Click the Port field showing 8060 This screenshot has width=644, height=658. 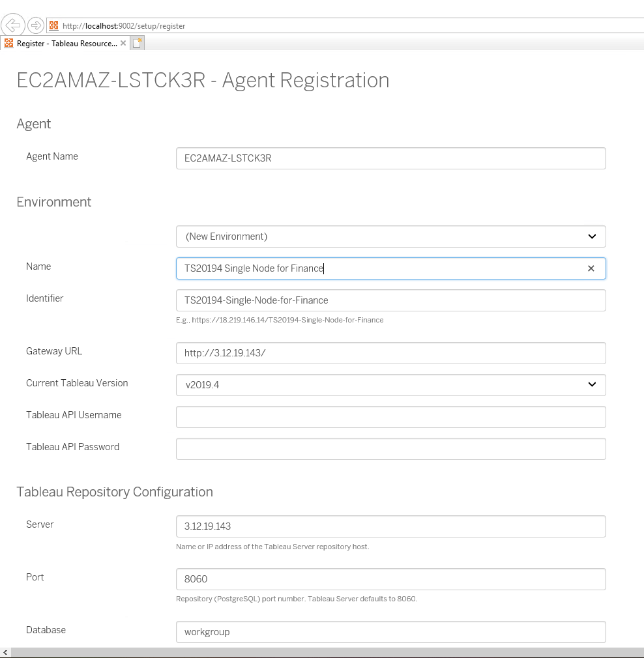[x=391, y=579]
